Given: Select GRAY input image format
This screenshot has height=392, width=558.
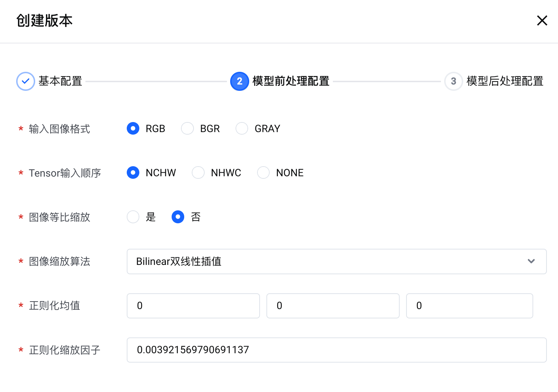Looking at the screenshot, I should (x=242, y=128).
